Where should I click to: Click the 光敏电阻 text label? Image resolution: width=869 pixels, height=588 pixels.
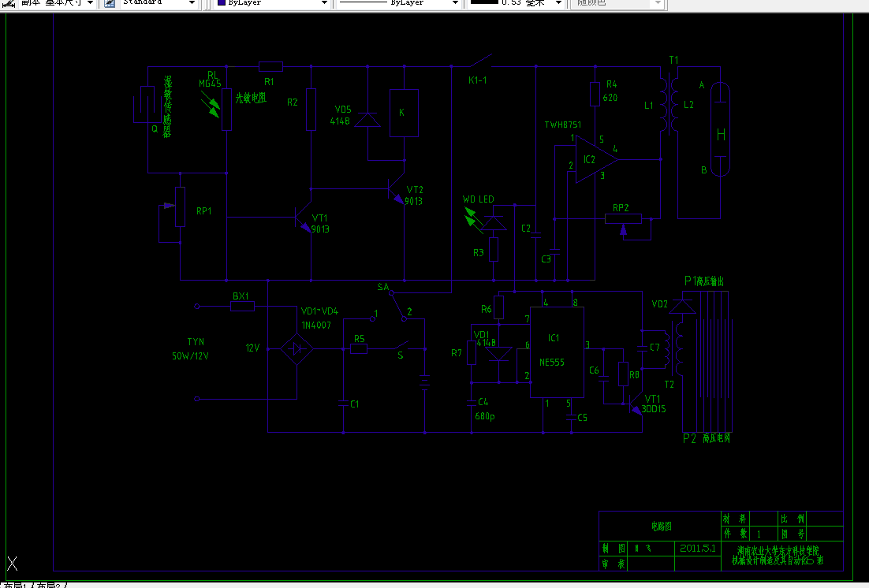coord(251,98)
